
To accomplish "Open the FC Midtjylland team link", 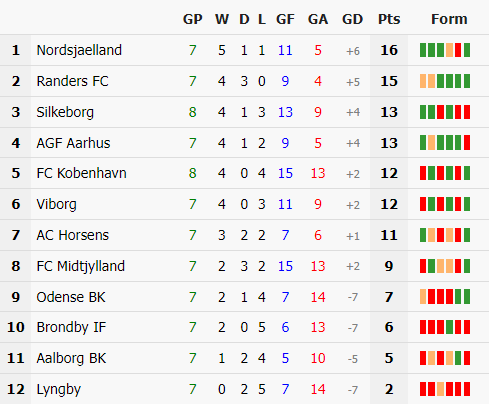I will 80,266.
